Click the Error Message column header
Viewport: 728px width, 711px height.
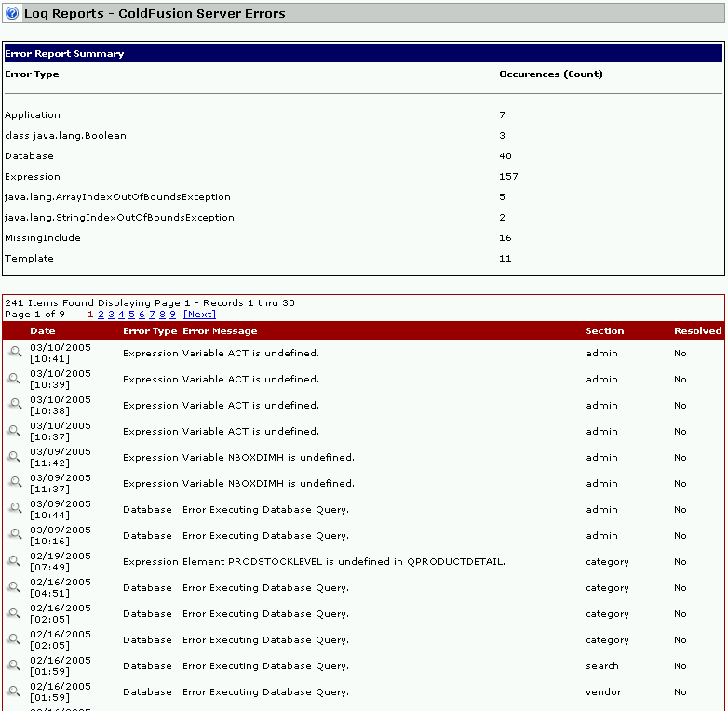220,331
